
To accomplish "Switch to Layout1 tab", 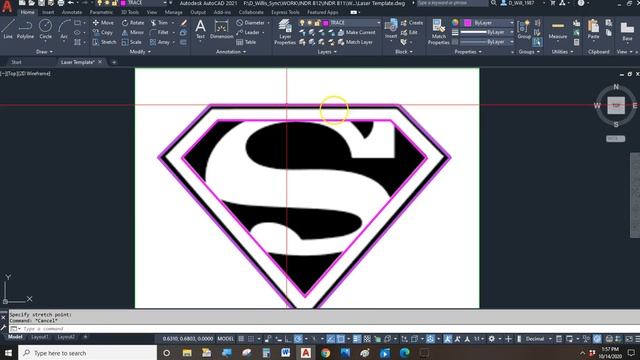I will coord(40,337).
